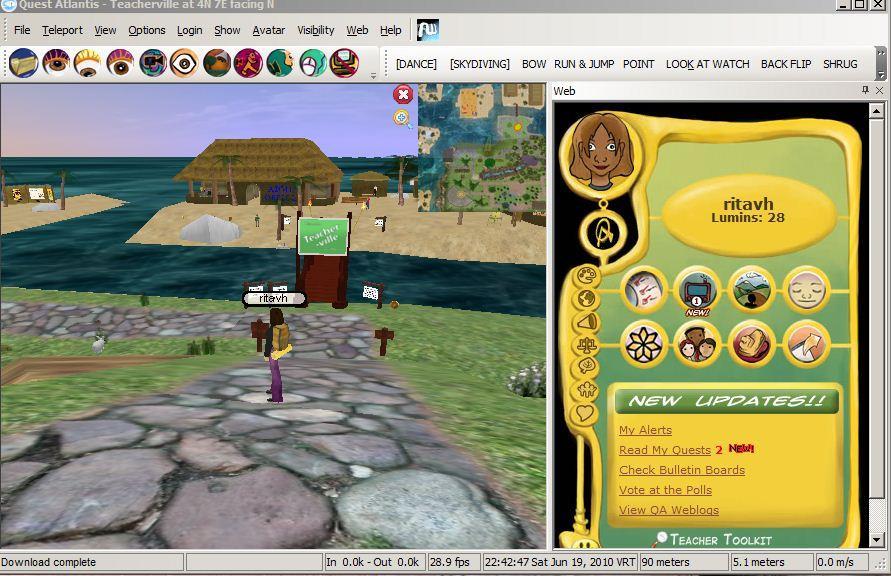This screenshot has height=576, width=891.
Task: Click the teal computer mouse icon
Action: (313, 62)
